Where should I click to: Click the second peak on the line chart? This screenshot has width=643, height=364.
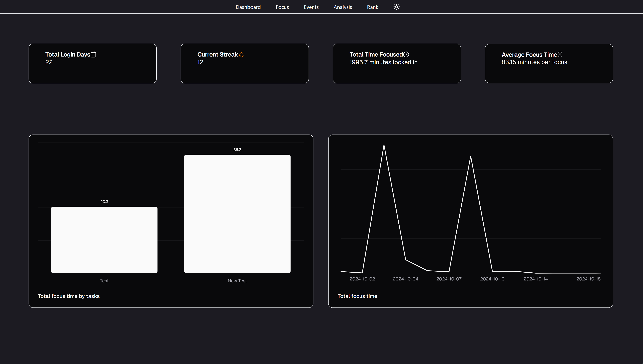470,157
